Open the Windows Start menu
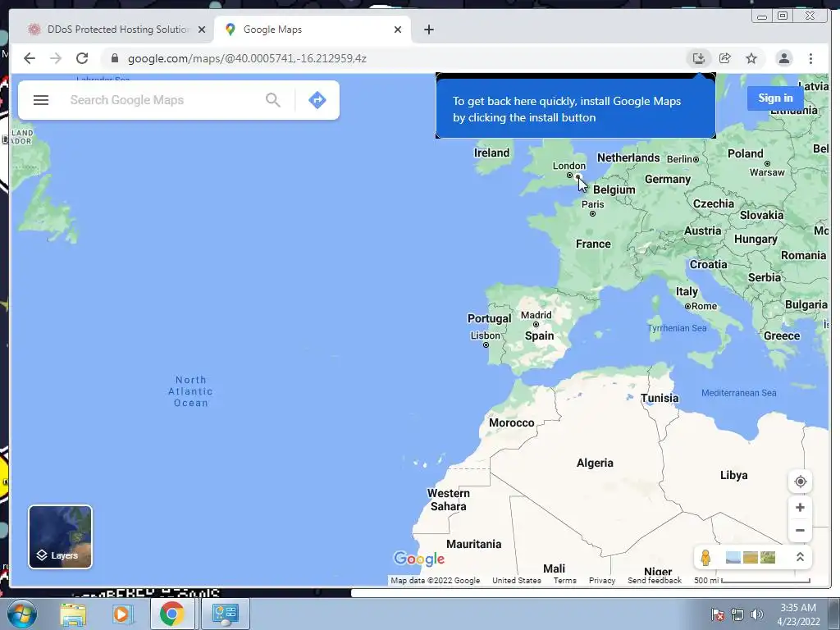This screenshot has width=840, height=630. point(21,614)
